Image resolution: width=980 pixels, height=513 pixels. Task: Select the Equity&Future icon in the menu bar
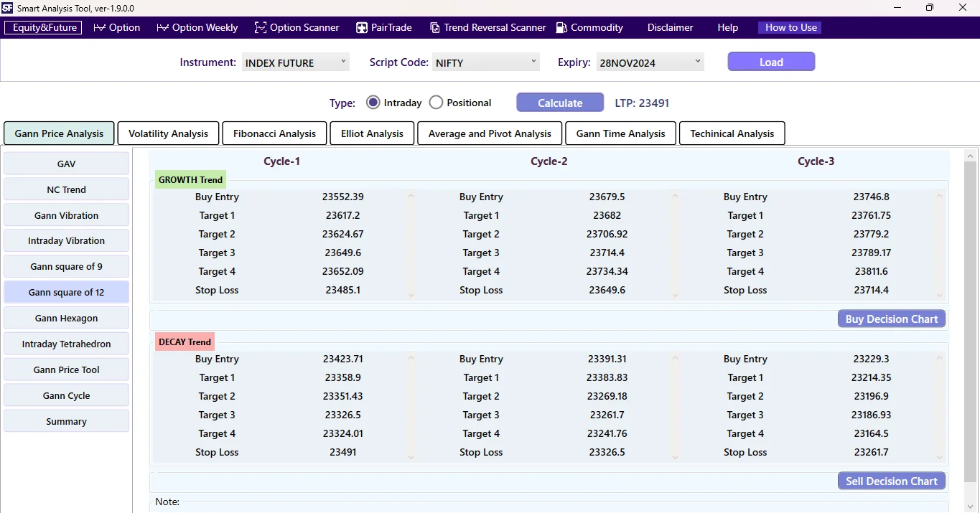pyautogui.click(x=42, y=27)
